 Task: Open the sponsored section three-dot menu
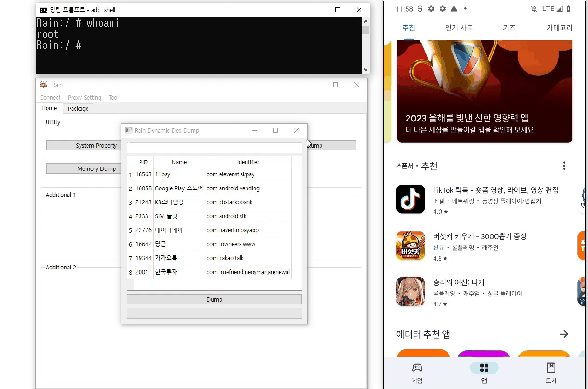[564, 166]
